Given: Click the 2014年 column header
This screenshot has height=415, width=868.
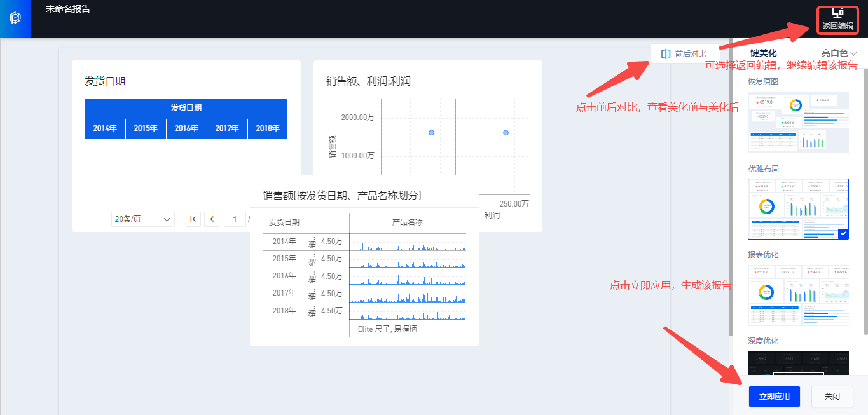Looking at the screenshot, I should click(x=105, y=128).
